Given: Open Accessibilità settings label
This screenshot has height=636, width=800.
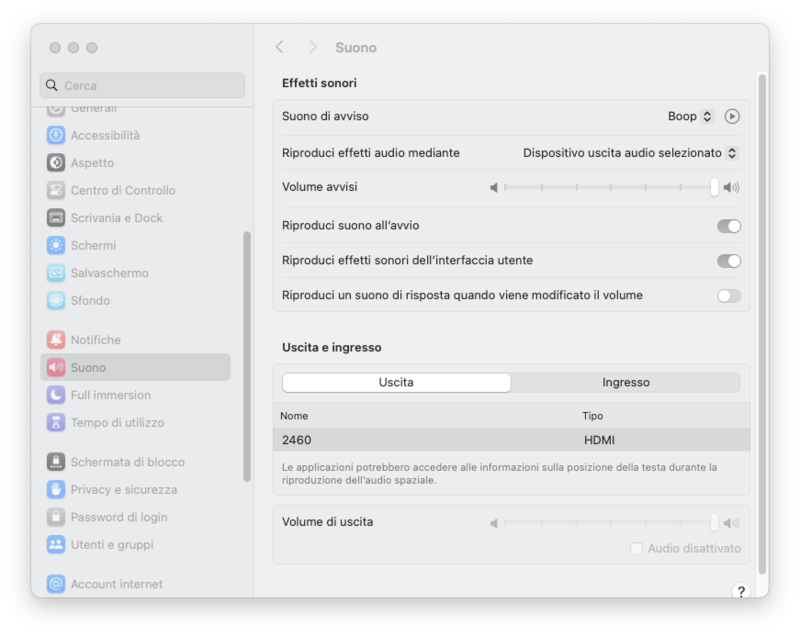Looking at the screenshot, I should pyautogui.click(x=105, y=135).
